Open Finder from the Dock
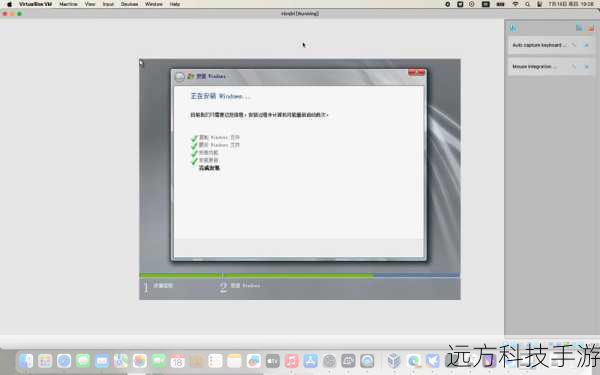This screenshot has width=600, height=375. tap(26, 361)
